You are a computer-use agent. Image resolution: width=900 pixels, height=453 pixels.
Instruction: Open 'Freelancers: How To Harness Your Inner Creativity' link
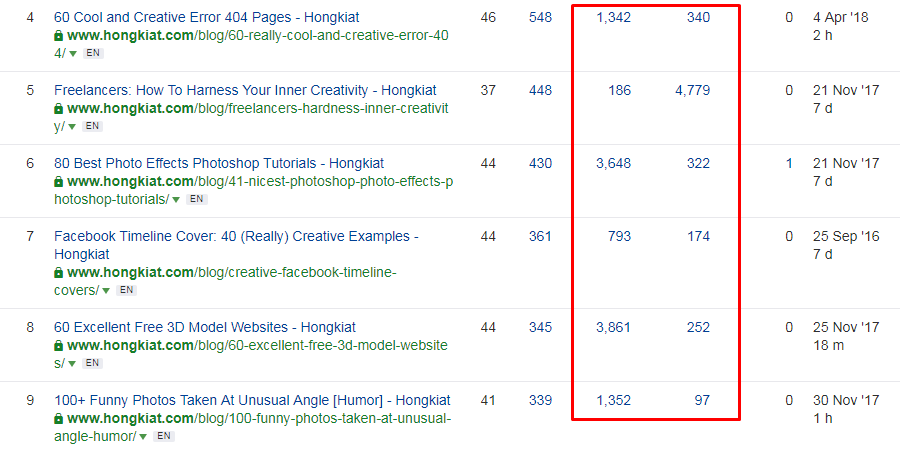245,90
